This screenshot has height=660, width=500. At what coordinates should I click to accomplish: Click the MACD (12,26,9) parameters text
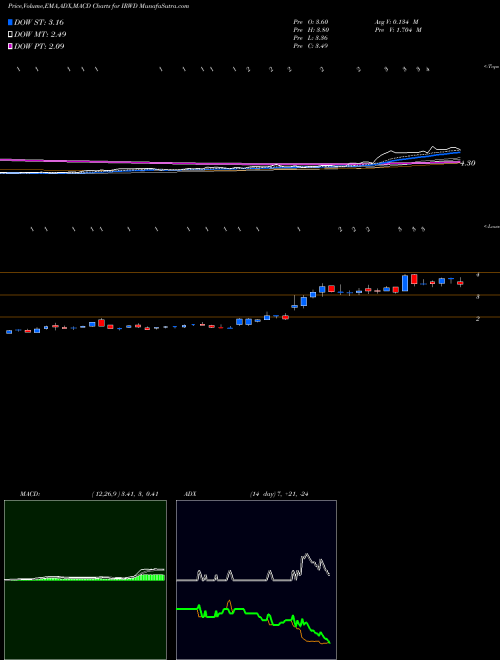[x=125, y=494]
